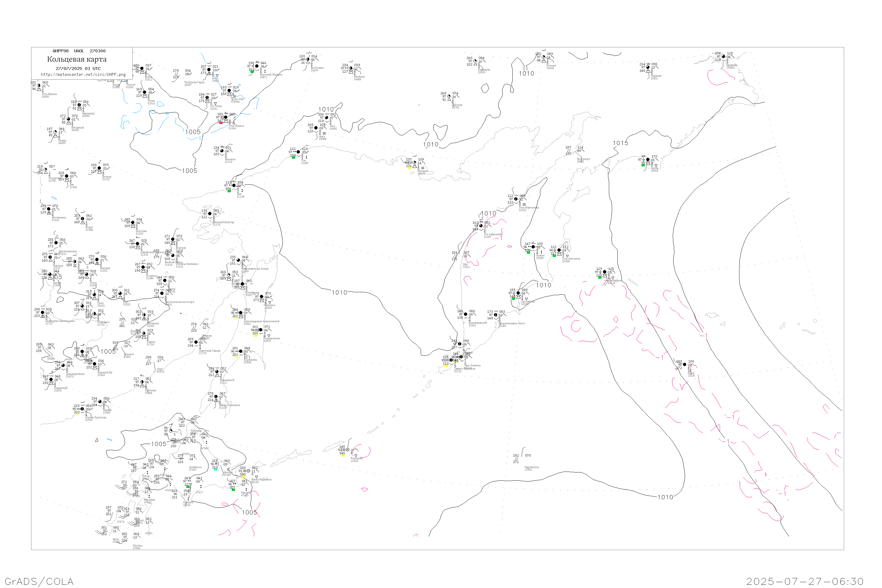The width and height of the screenshot is (882, 588).
Task: Click the 1015 isobar label
Action: [620, 143]
